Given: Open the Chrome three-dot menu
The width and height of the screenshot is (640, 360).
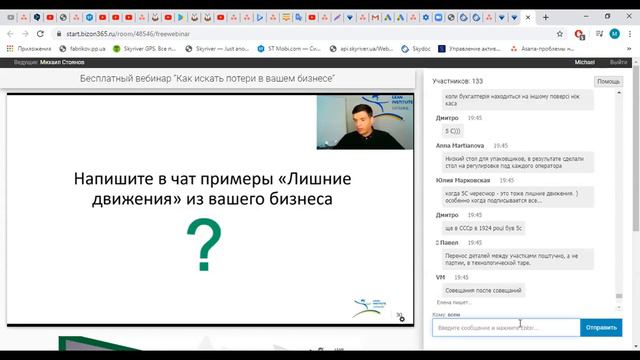Looking at the screenshot, I should 629,34.
